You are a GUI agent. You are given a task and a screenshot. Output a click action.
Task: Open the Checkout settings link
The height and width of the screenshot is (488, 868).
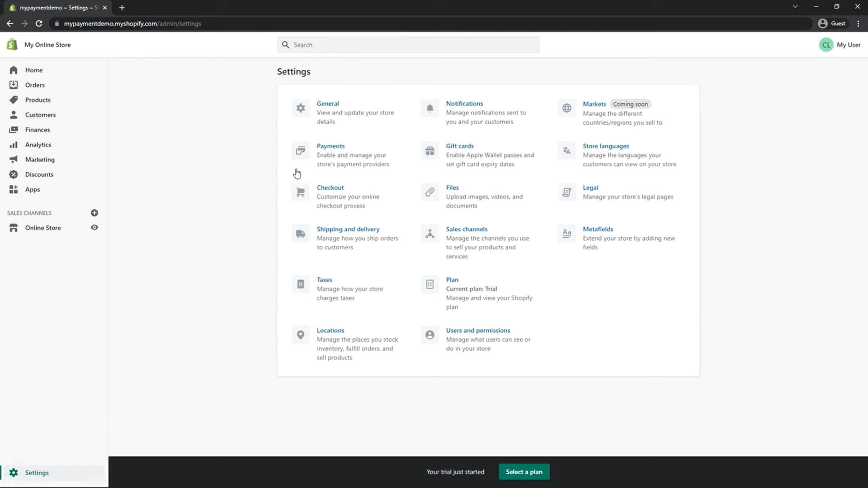pyautogui.click(x=330, y=187)
